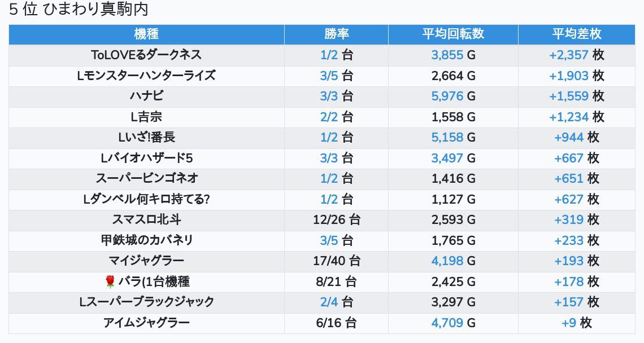This screenshot has height=343, width=644.
Task: Click マイジャグラー average spins 4,198
Action: [447, 261]
